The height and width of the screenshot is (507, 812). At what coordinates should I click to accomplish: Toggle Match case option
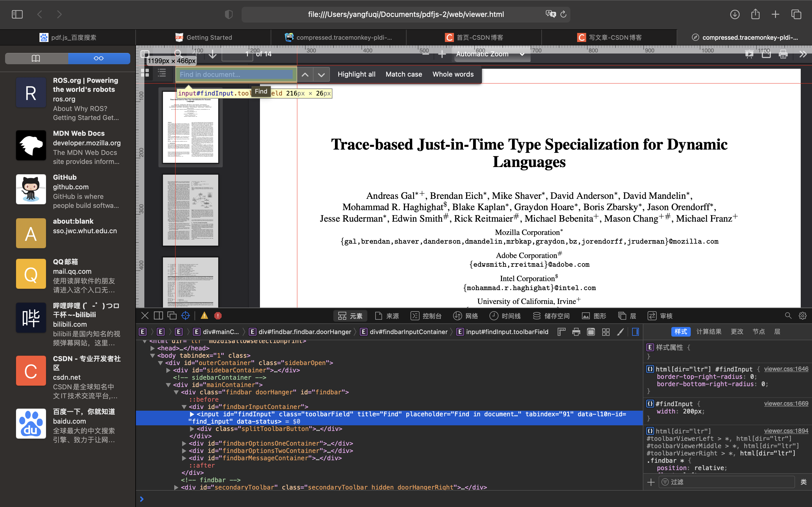[x=404, y=74]
